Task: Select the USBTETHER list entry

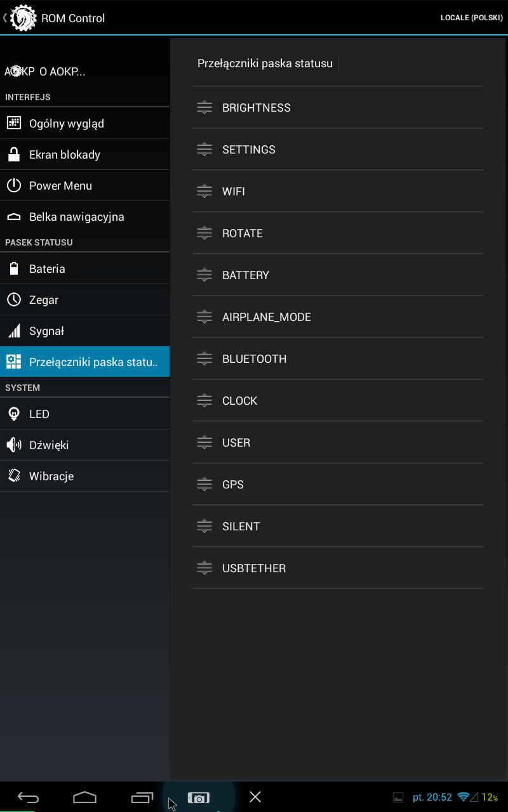Action: [338, 568]
